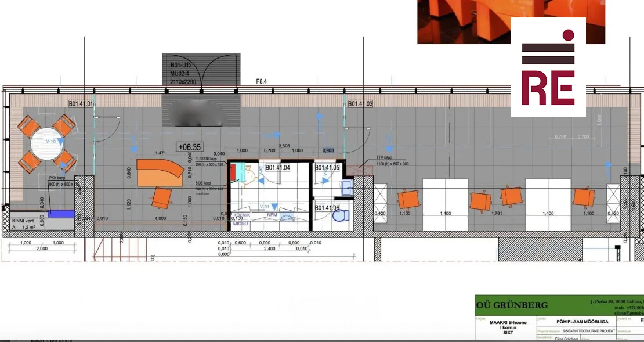Click the sink symbol in room B01.41.05
Screen dimensions: 644x342
click(x=346, y=188)
